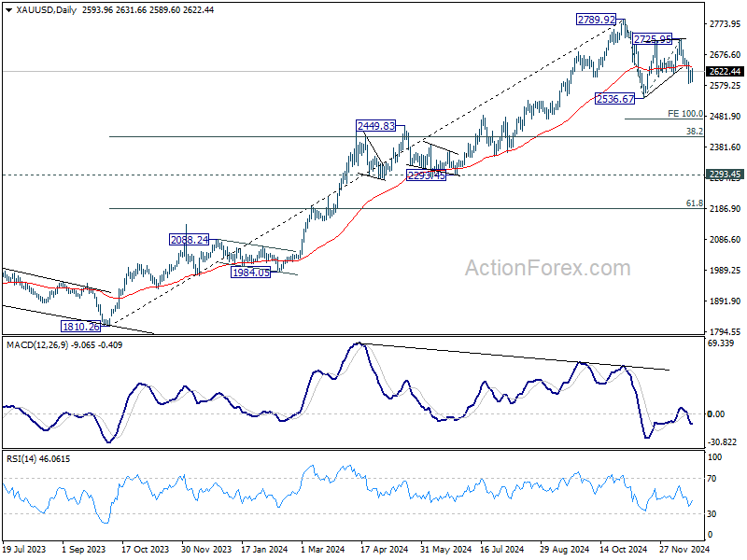Select the 2536.67 low price label
This screenshot has height=560, width=747.
pyautogui.click(x=615, y=99)
